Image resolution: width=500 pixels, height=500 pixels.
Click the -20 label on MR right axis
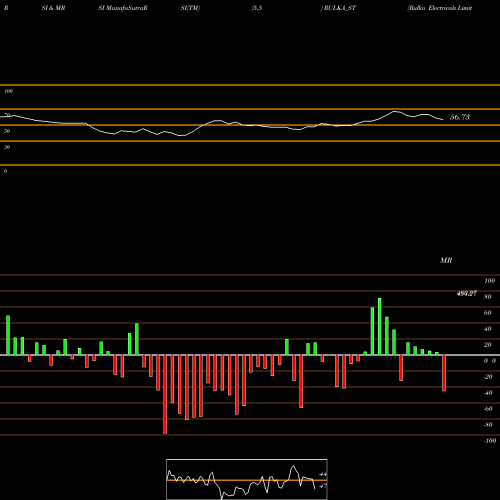[x=488, y=377]
